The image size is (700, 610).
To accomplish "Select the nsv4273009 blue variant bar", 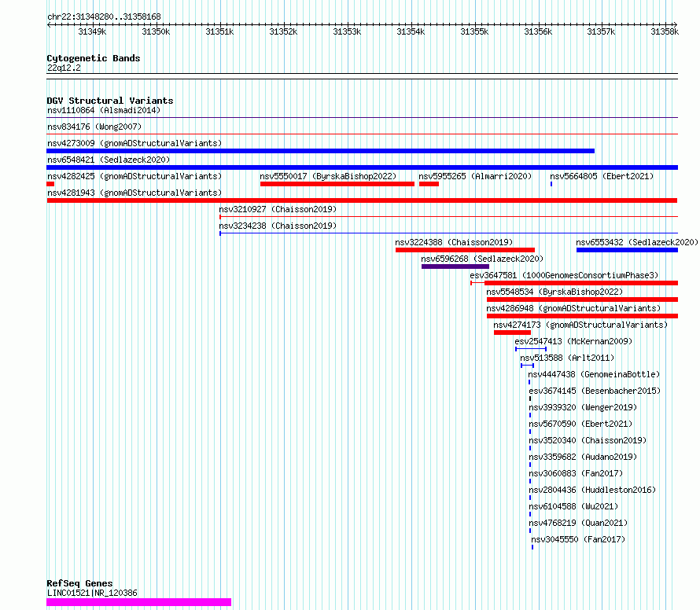I will coord(321,151).
